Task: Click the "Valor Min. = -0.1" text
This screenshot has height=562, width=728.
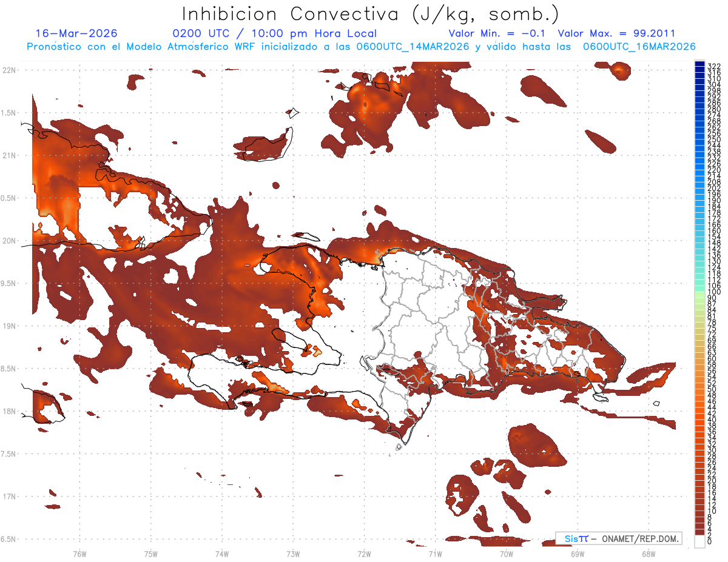Action: tap(497, 33)
